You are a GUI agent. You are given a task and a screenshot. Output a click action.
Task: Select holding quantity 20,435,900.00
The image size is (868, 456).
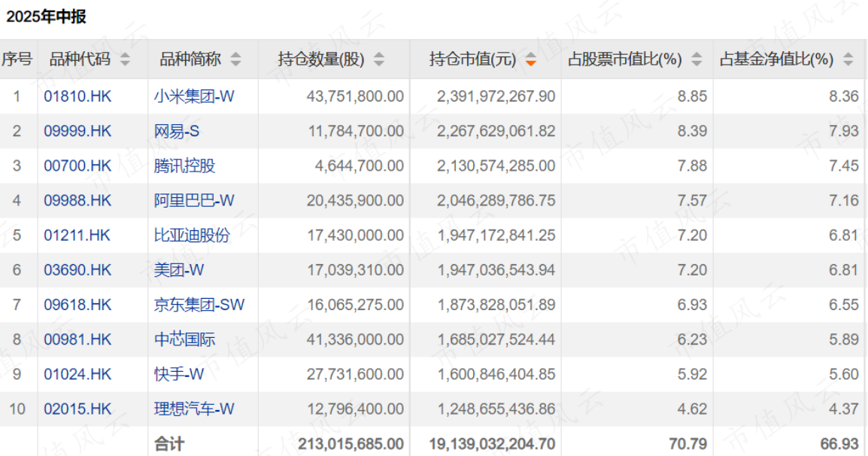[355, 201]
